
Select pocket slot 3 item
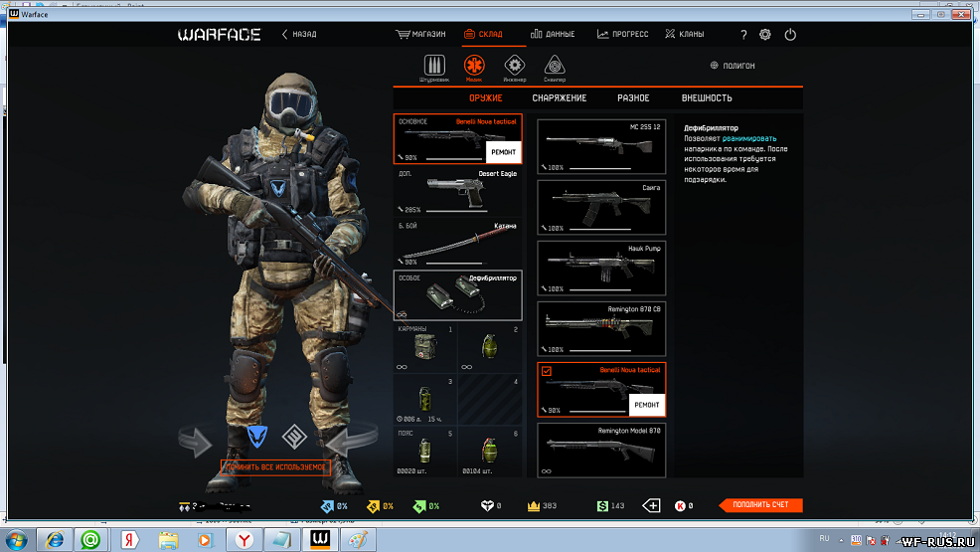pos(425,400)
